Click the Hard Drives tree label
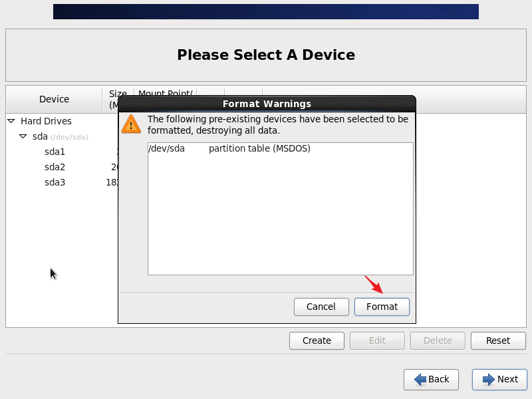 [46, 121]
